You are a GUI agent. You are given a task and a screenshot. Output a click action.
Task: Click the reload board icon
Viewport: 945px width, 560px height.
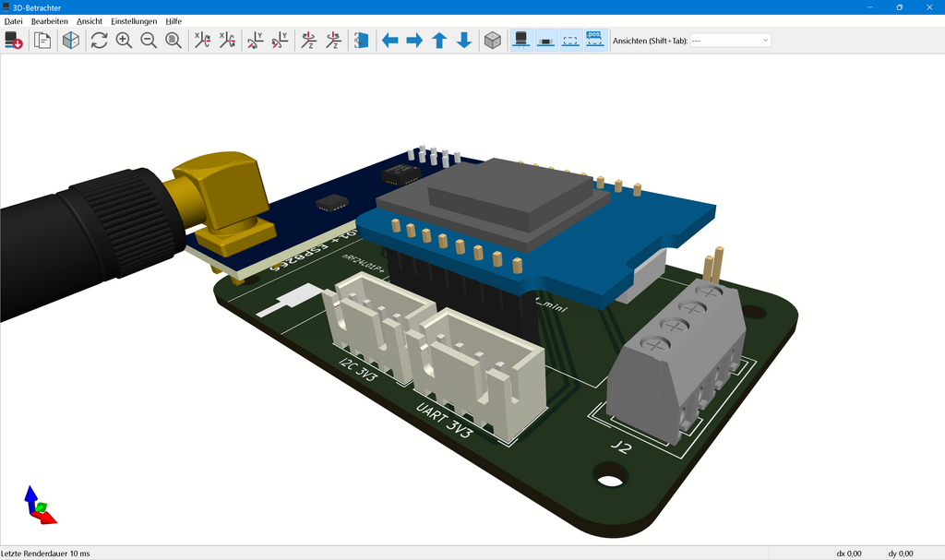[14, 41]
